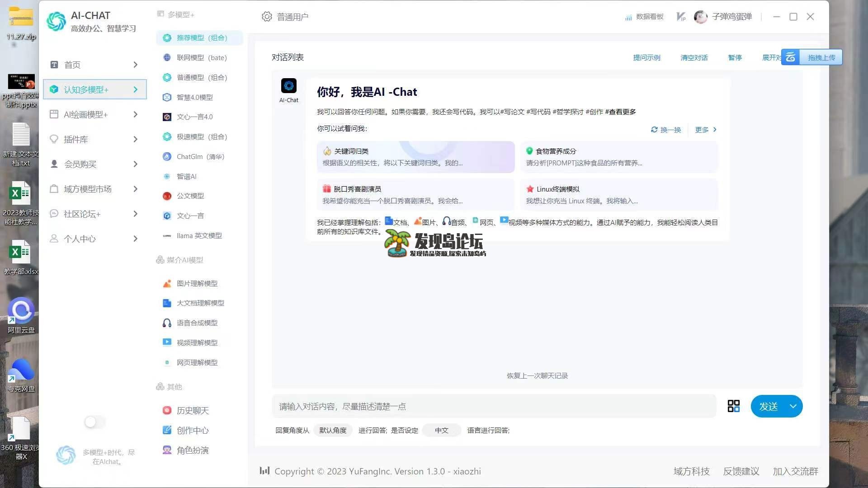Click the 网页理解模型 icon
This screenshot has width=868, height=488.
(x=167, y=362)
